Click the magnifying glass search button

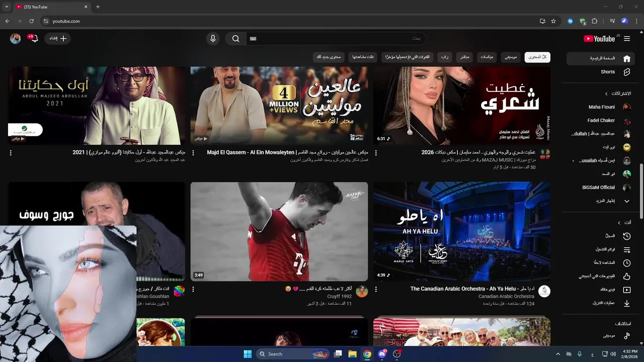click(x=235, y=39)
